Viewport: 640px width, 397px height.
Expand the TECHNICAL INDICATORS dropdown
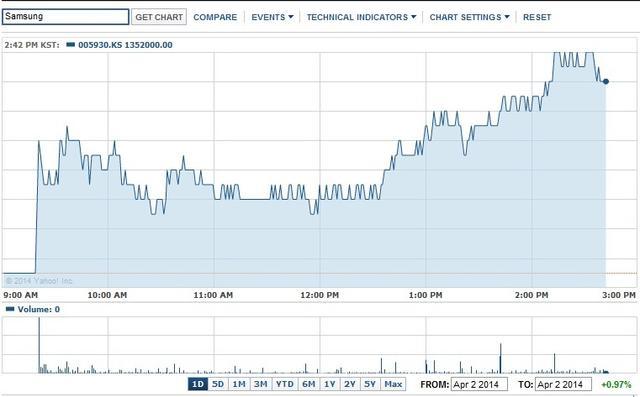pos(361,17)
